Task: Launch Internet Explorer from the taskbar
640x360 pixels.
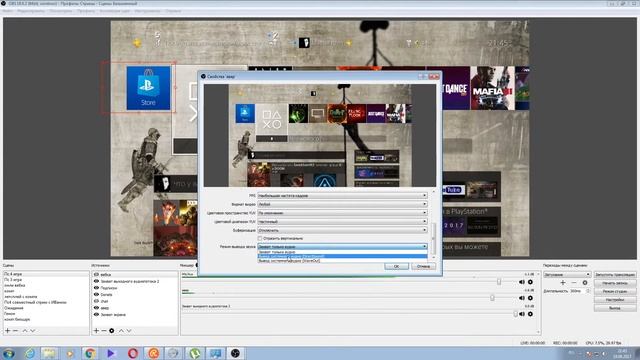Action: [x=29, y=353]
